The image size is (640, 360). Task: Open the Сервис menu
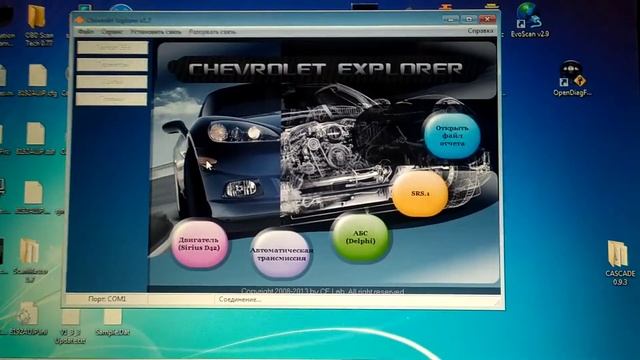(x=111, y=31)
